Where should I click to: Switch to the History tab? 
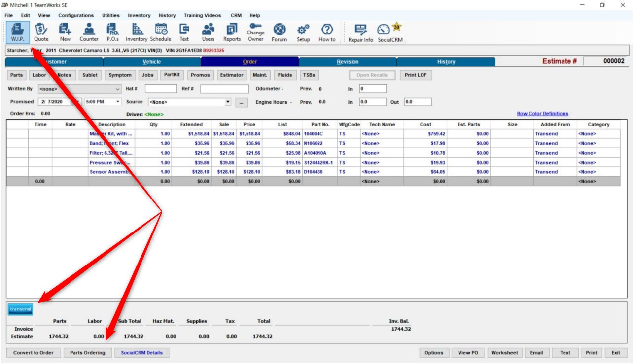446,62
